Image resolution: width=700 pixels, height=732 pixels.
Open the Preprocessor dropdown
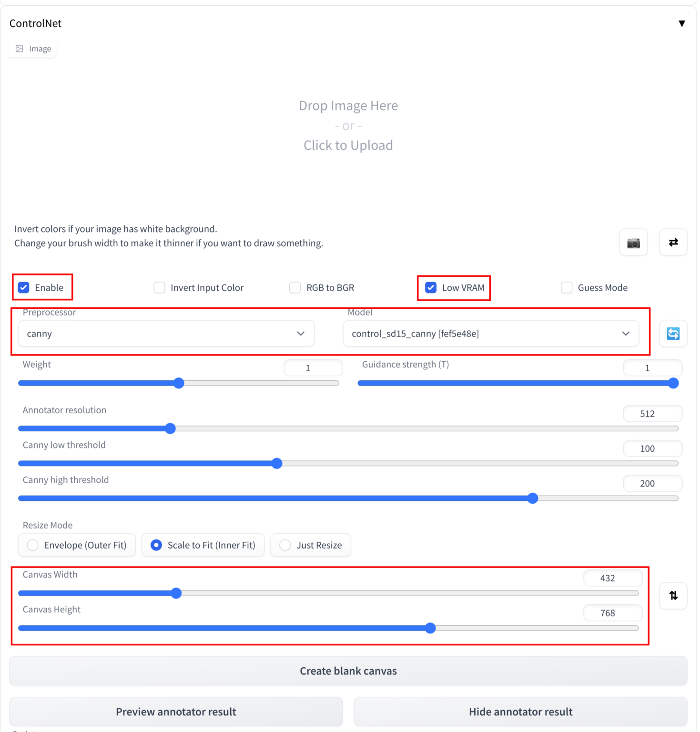(x=166, y=334)
